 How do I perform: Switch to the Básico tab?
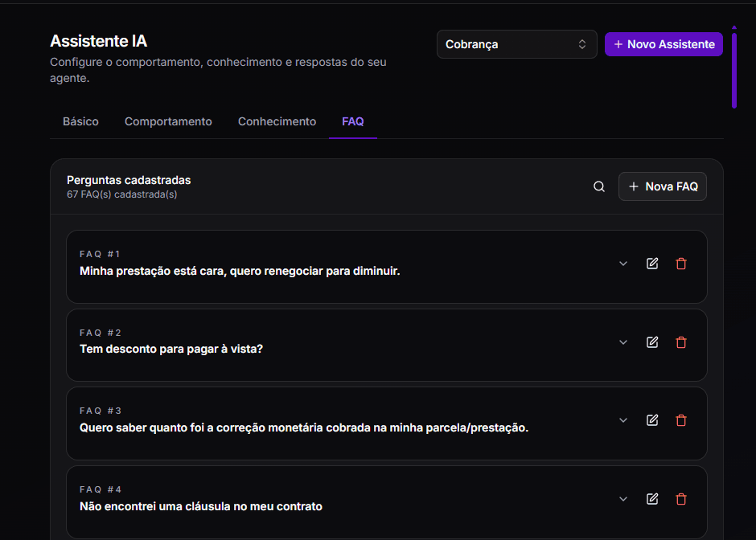(80, 121)
